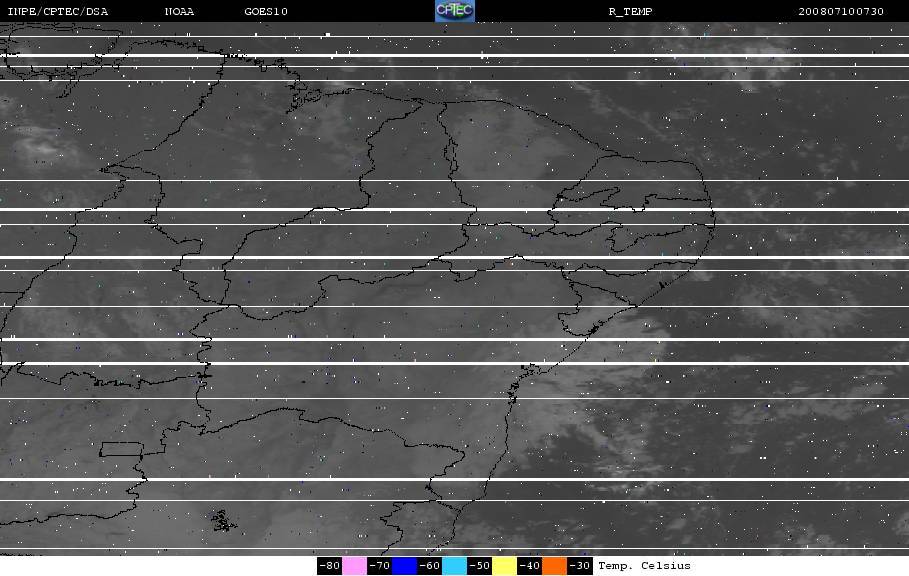This screenshot has height=576, width=909.
Task: Click the -60 legend label
Action: point(430,566)
